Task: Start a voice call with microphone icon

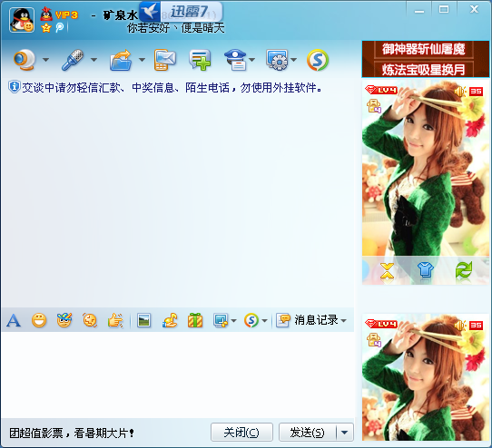Action: [x=73, y=60]
